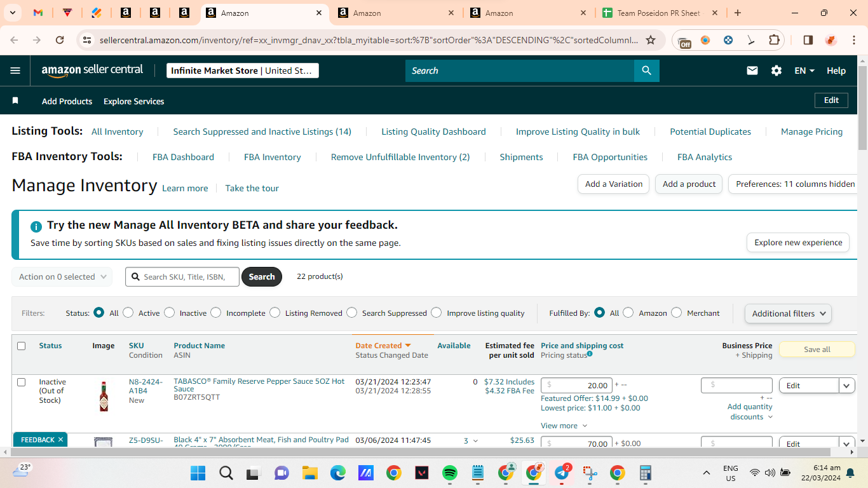Open the Infinite Market Store account switcher
The height and width of the screenshot is (488, 868).
pyautogui.click(x=243, y=71)
